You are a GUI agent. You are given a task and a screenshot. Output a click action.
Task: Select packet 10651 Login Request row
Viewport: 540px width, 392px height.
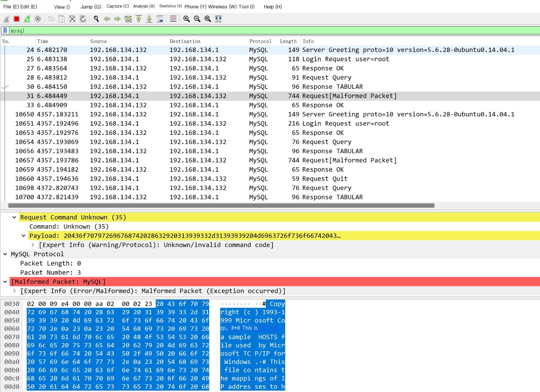click(x=270, y=124)
